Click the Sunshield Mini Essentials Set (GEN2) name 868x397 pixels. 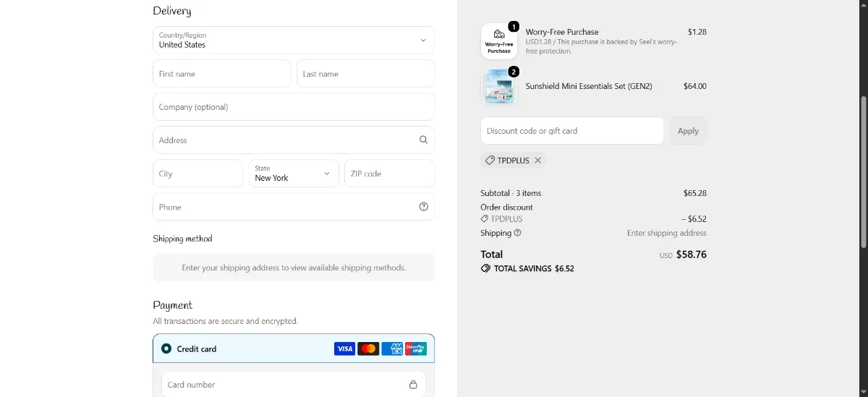pyautogui.click(x=589, y=86)
